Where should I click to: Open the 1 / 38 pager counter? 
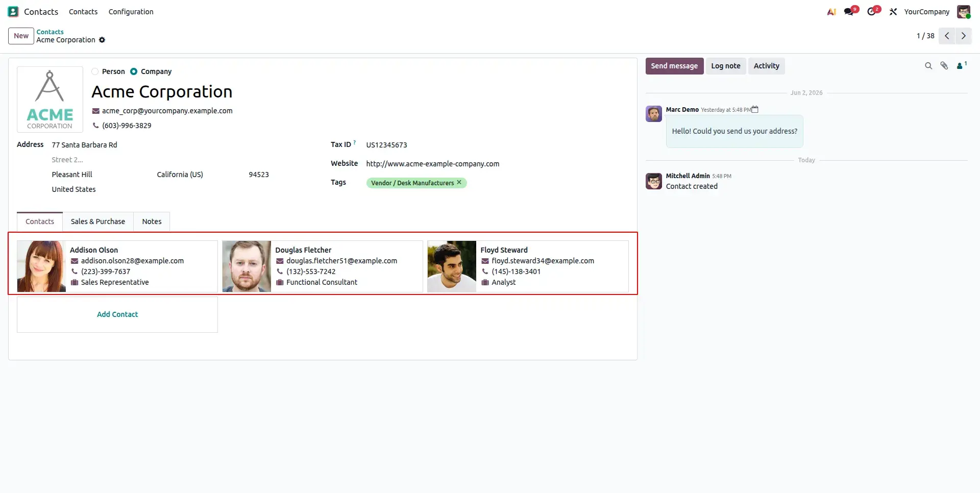pos(925,36)
